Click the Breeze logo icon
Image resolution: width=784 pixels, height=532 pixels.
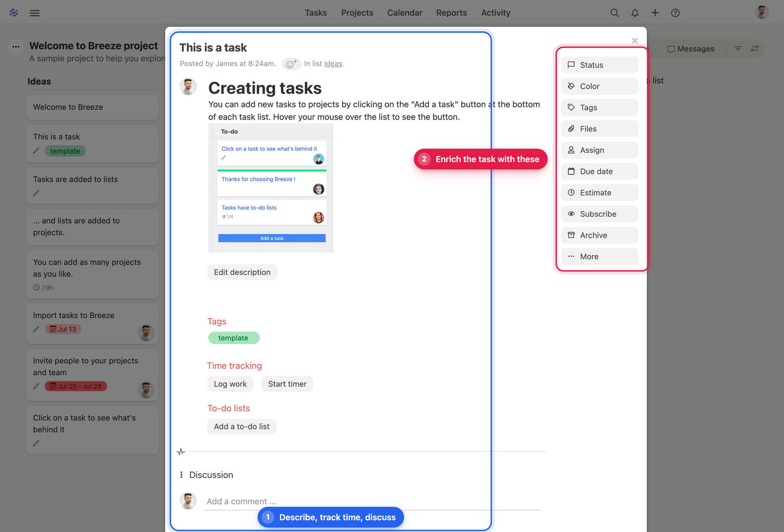pyautogui.click(x=14, y=13)
